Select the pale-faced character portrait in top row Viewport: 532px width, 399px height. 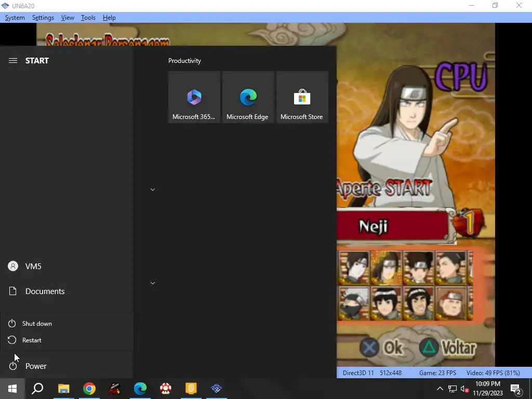(354, 268)
